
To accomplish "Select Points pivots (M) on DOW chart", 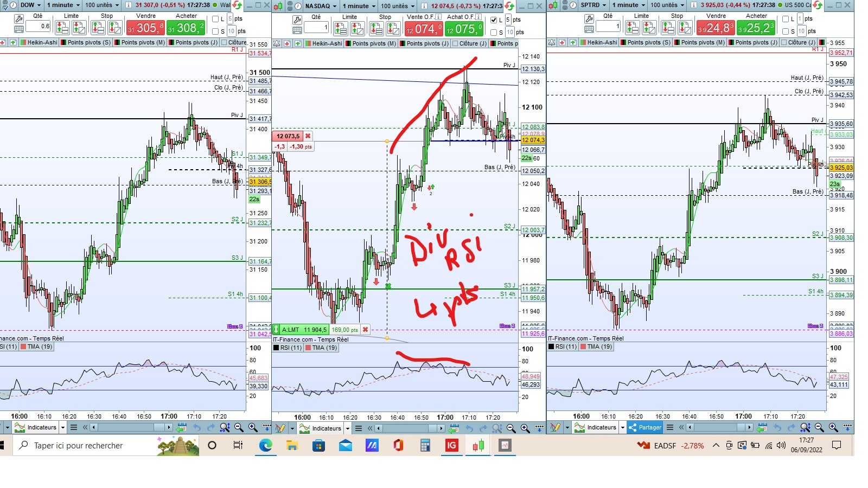I will point(139,42).
